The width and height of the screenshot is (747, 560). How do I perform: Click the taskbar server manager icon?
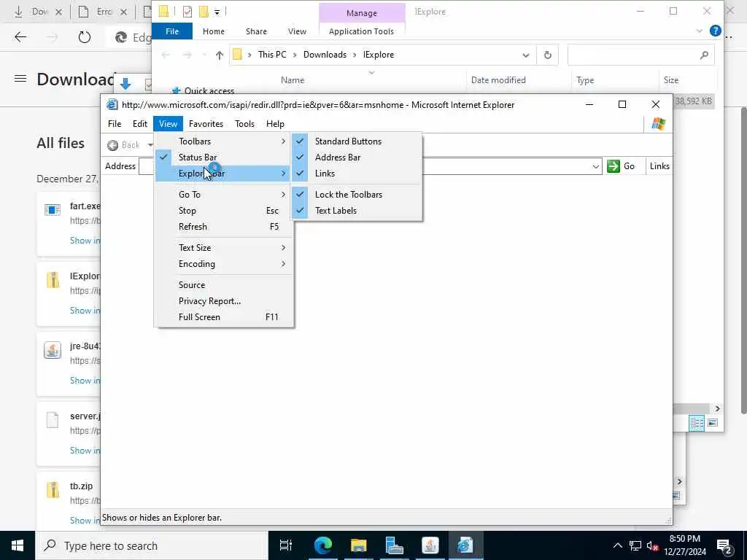394,545
